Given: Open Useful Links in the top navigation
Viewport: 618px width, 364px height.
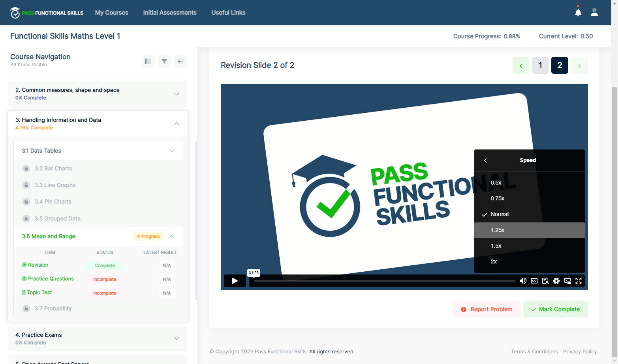Looking at the screenshot, I should 228,13.
